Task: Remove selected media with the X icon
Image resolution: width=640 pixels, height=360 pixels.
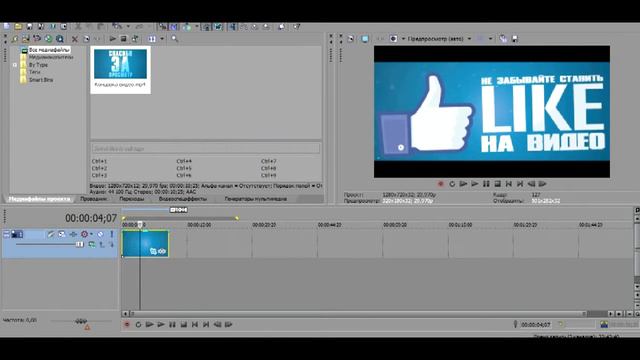Action: [x=75, y=39]
